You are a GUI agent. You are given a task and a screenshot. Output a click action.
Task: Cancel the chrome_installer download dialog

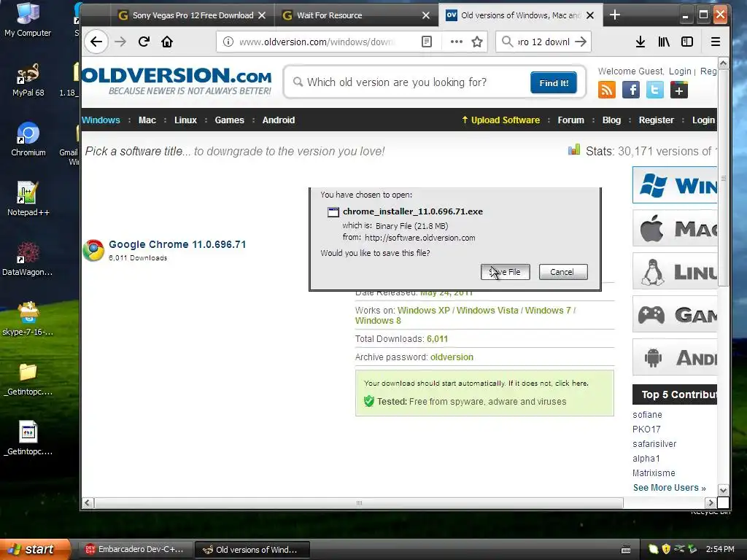pyautogui.click(x=563, y=272)
